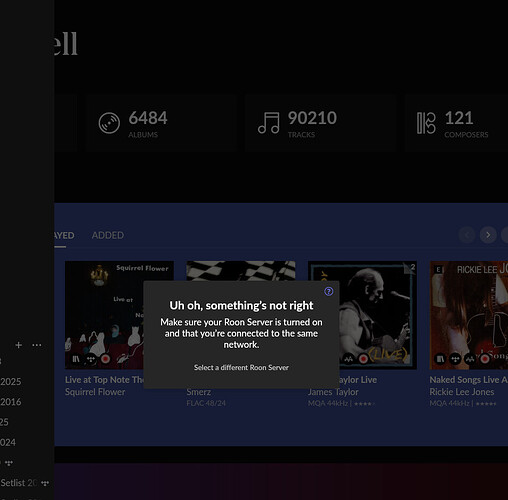Click the red record badge on James Taylor cover
Screen dimensions: 508x500
[x=363, y=359]
